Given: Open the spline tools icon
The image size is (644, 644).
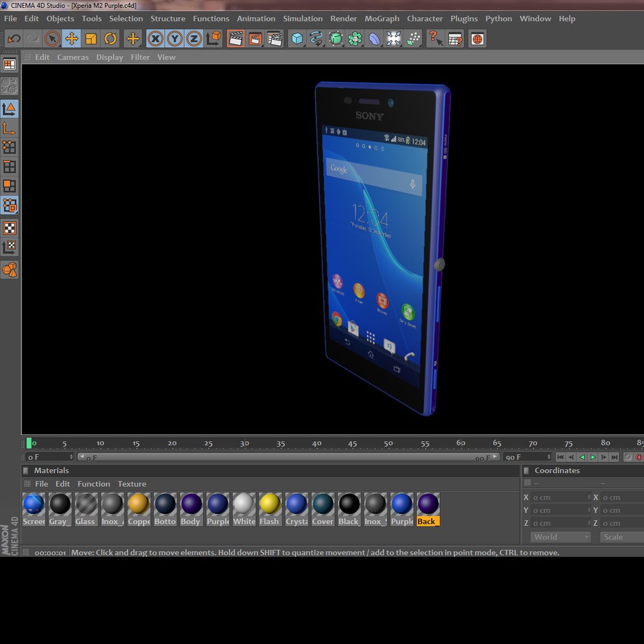Looking at the screenshot, I should (316, 39).
